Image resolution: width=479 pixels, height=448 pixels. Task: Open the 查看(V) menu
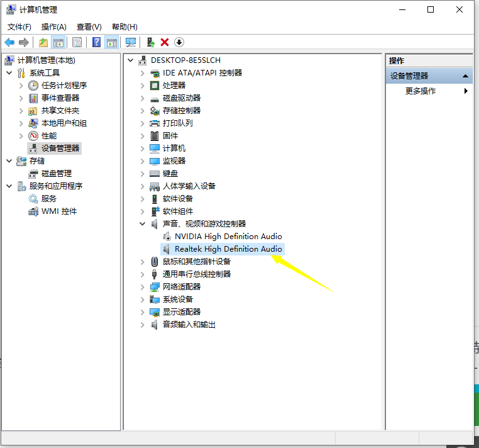pos(89,26)
